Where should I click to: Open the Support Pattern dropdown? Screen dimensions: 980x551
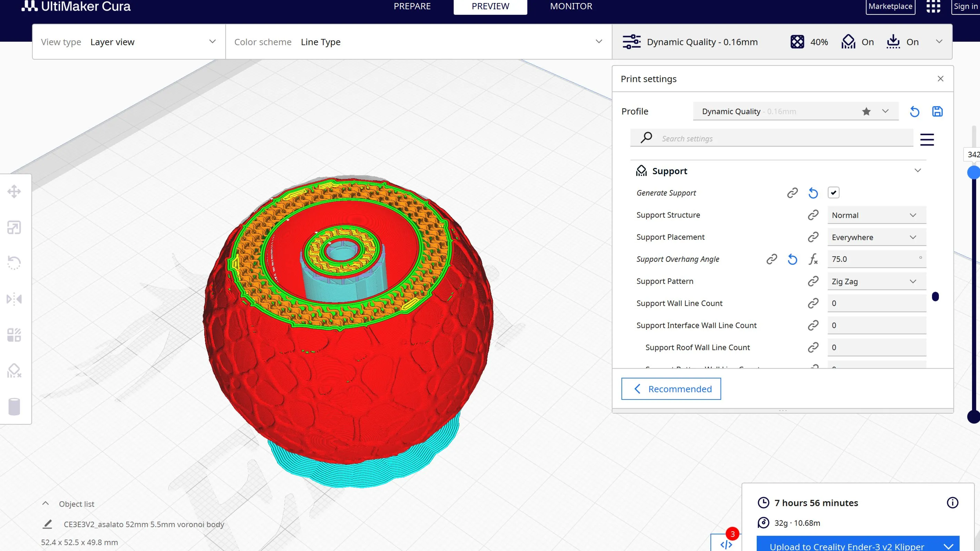pyautogui.click(x=877, y=282)
